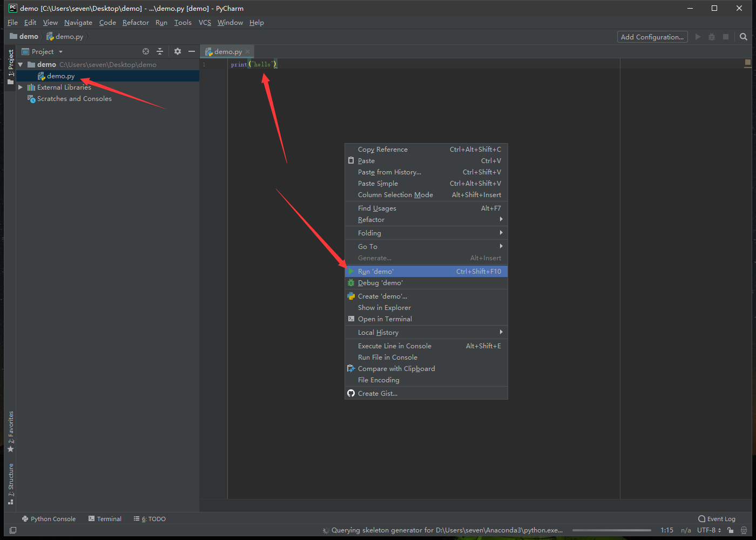Select Run 'demo' from context menu
This screenshot has width=756, height=540.
pyautogui.click(x=426, y=272)
